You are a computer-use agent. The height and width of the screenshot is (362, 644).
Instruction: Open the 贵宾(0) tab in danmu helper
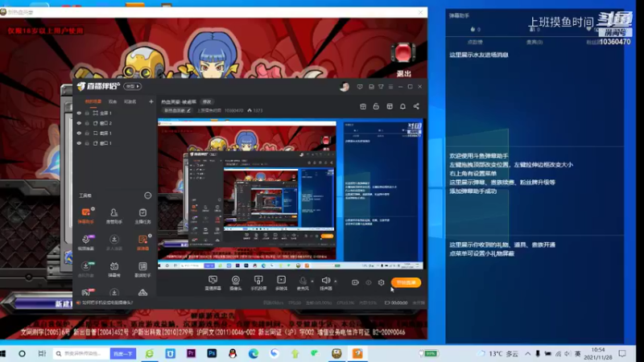(535, 42)
